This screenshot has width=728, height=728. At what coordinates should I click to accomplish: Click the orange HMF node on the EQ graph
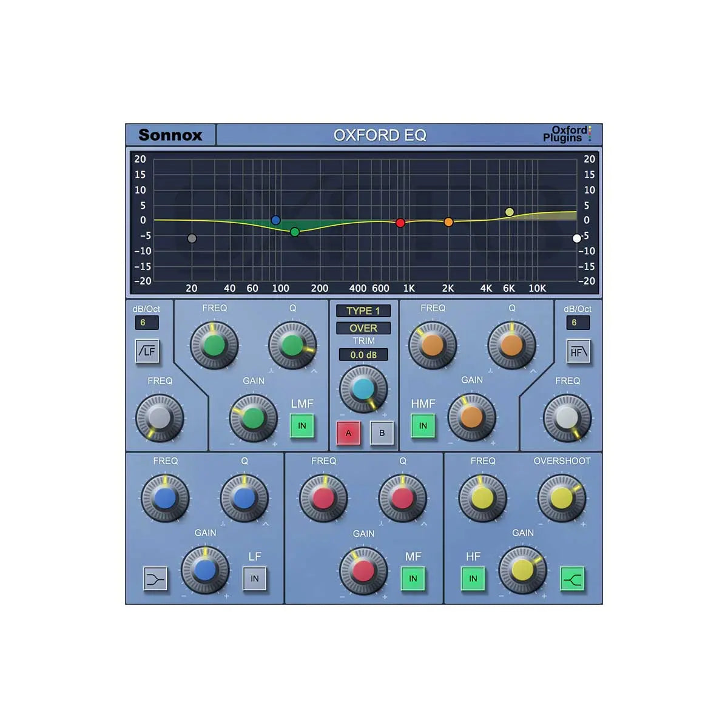point(448,221)
